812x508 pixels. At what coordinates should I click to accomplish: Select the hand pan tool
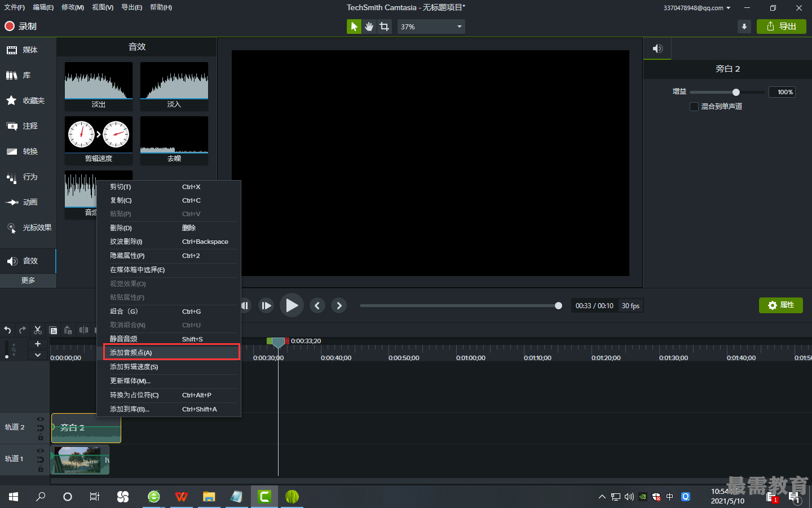click(369, 27)
